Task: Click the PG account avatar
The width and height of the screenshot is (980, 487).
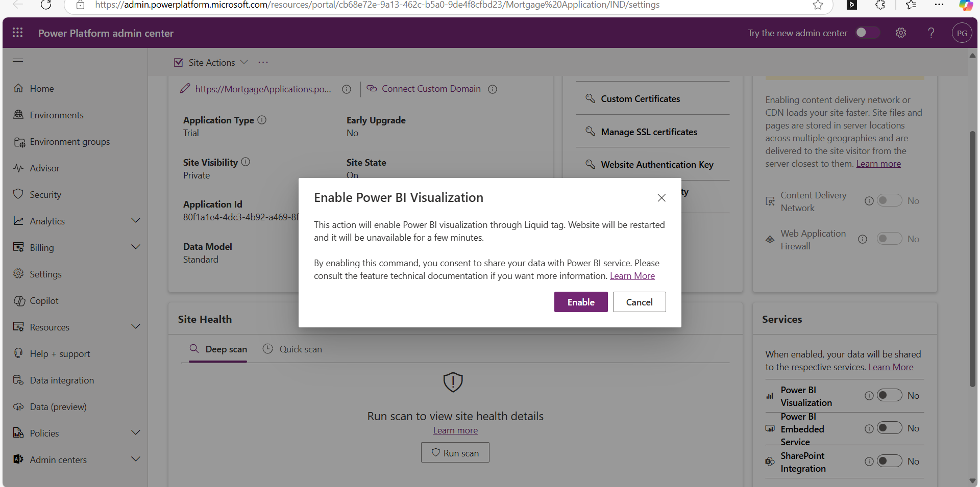Action: tap(962, 33)
